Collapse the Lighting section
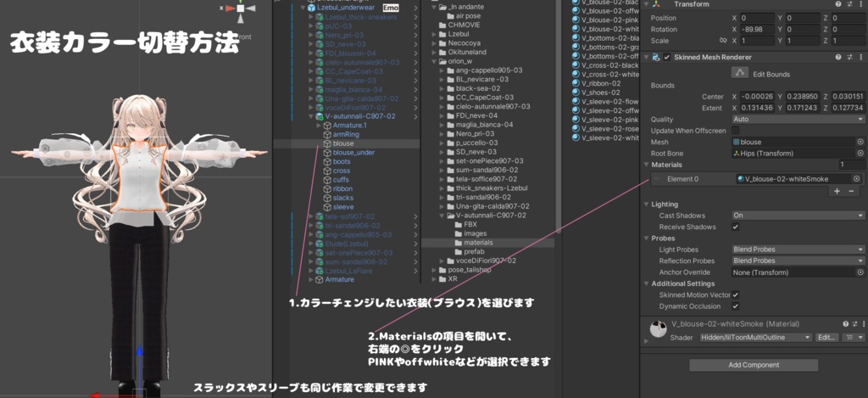The height and width of the screenshot is (398, 868). click(647, 205)
